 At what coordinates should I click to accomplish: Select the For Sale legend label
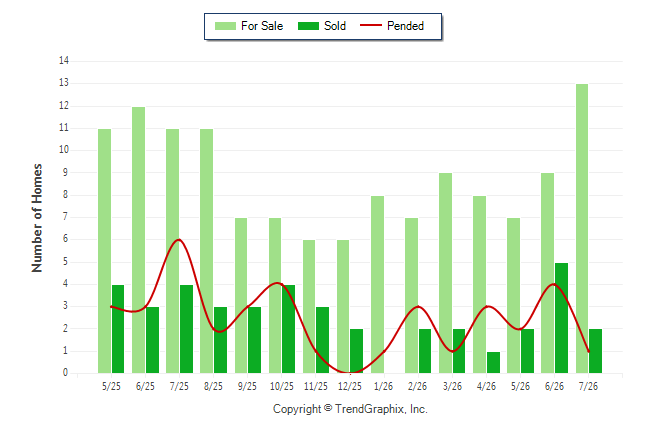click(x=262, y=26)
